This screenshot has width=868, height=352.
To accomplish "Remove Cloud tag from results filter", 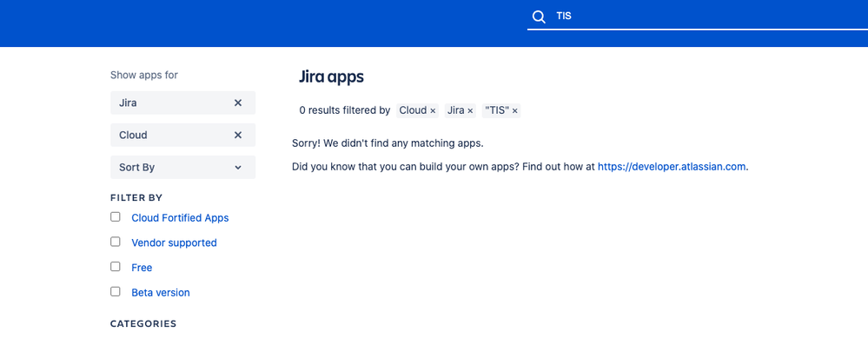I will 433,111.
